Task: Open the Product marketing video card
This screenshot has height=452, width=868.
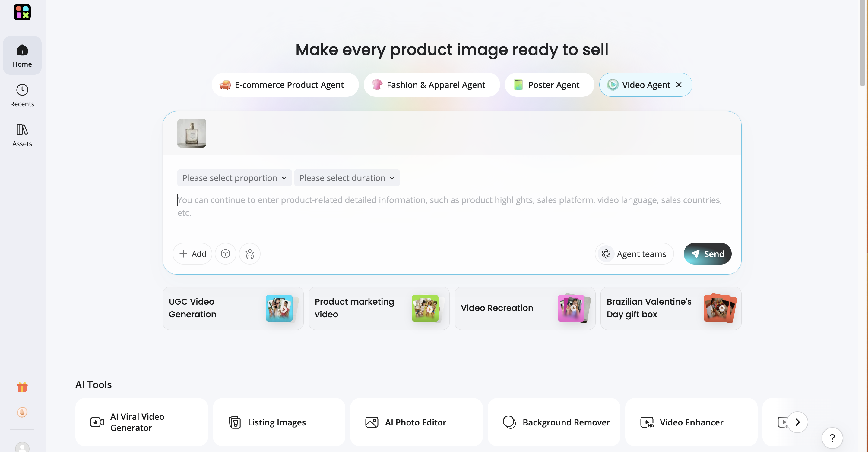Action: [379, 308]
